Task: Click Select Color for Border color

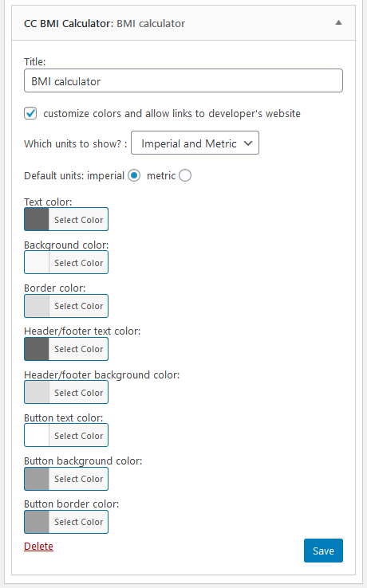Action: (x=78, y=306)
